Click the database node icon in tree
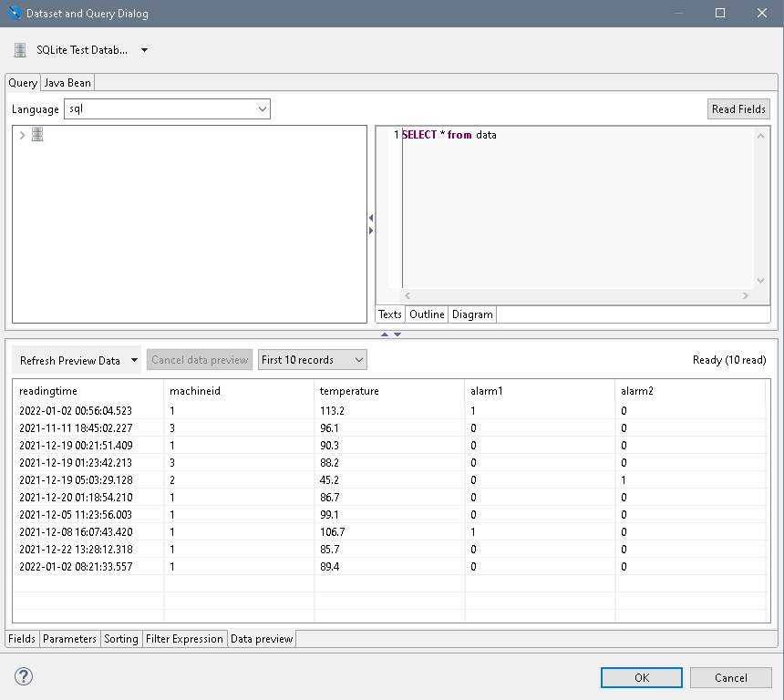This screenshot has width=784, height=700. pos(37,135)
